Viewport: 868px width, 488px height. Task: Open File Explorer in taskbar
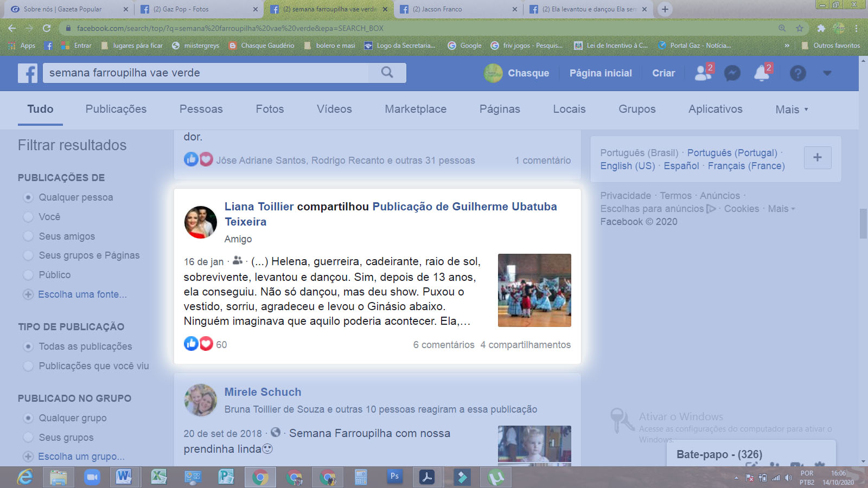[x=59, y=477]
